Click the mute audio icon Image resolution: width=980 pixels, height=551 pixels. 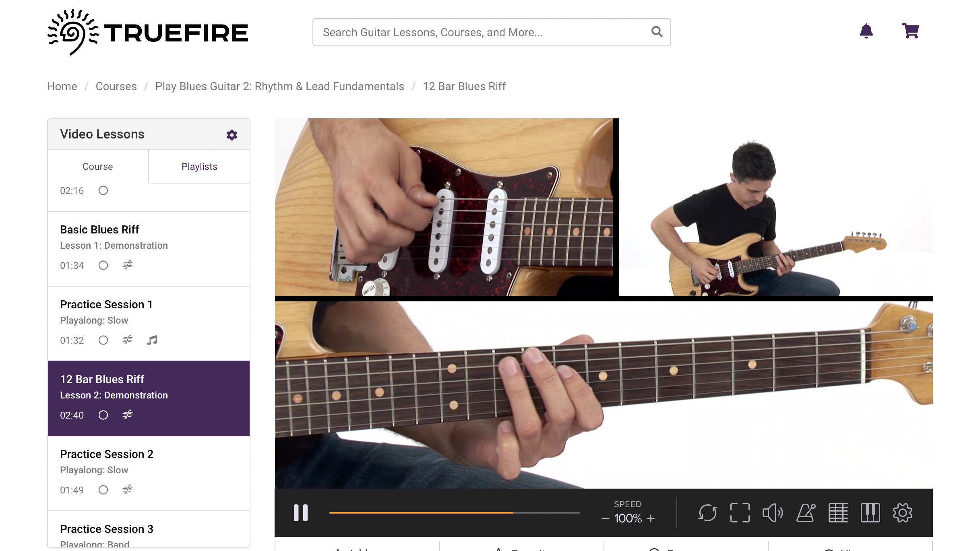773,513
